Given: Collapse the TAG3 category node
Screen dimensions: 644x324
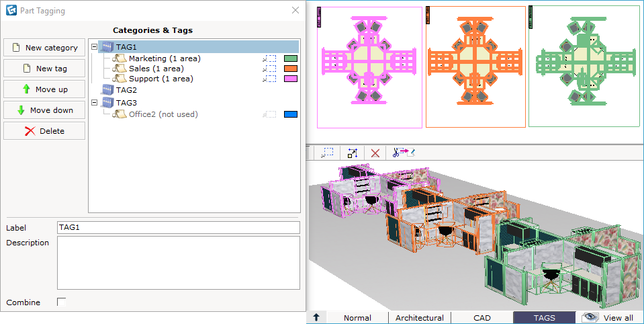Looking at the screenshot, I should (x=93, y=103).
